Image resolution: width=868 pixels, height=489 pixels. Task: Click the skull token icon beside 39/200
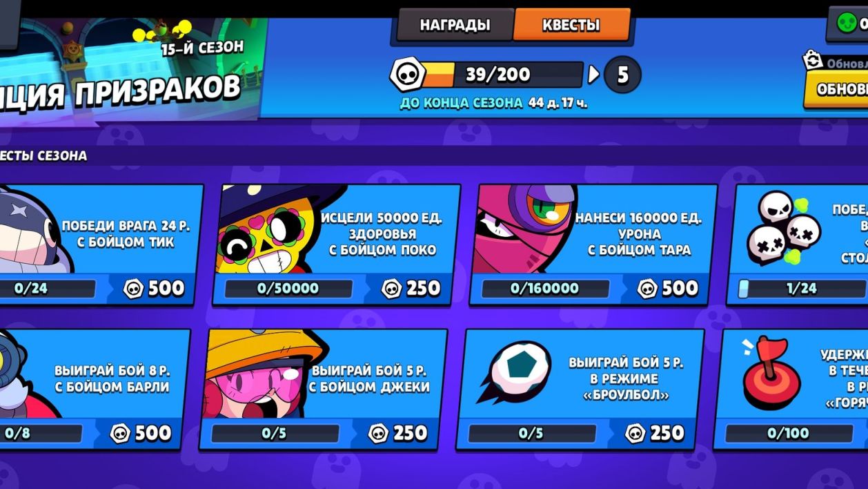[x=407, y=74]
